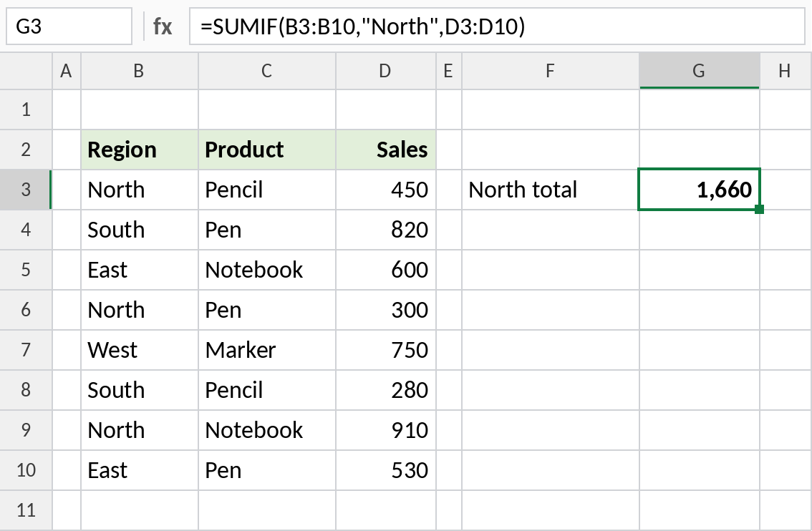Select the sales value 750
Screen dimensions: 812x531
(x=386, y=350)
